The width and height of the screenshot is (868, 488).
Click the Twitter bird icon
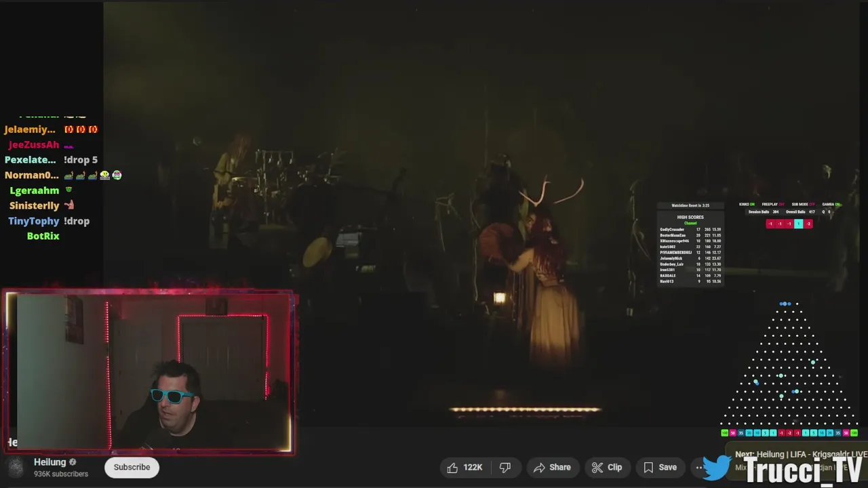point(717,467)
